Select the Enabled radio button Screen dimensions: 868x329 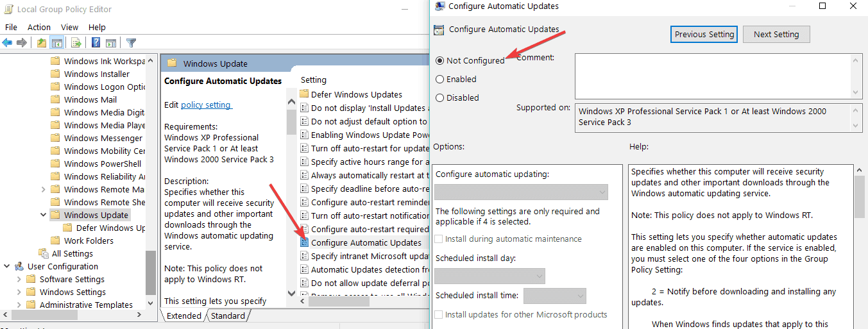[439, 79]
